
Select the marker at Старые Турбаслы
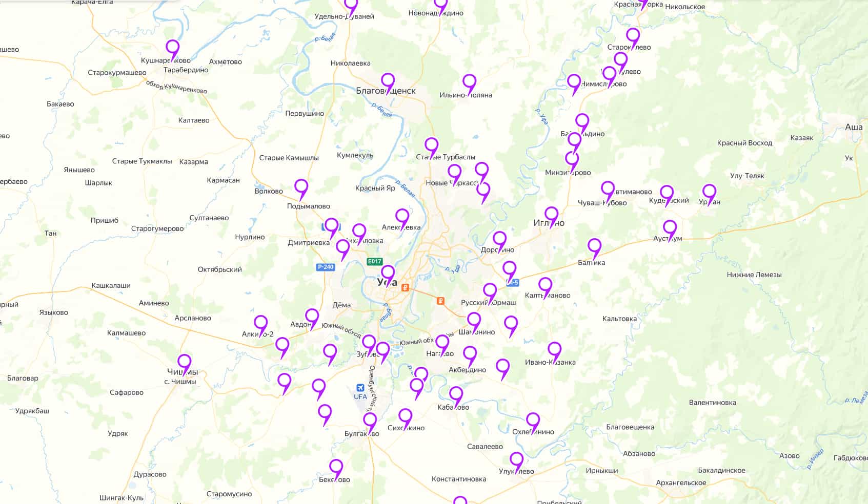(x=432, y=148)
